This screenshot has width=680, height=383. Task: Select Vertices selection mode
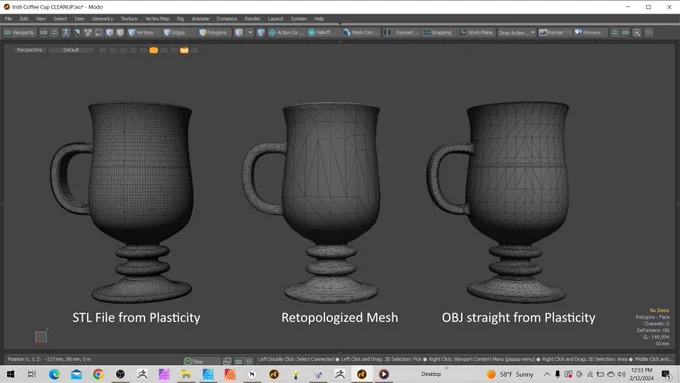(143, 33)
